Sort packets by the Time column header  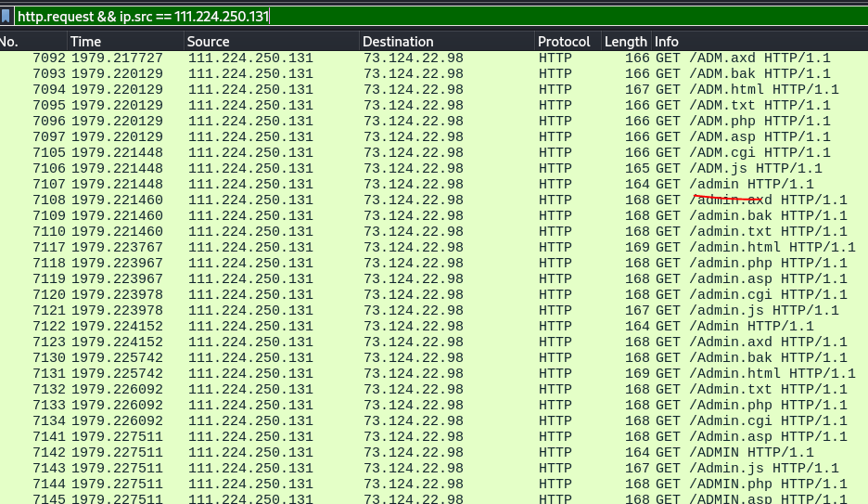pos(125,42)
